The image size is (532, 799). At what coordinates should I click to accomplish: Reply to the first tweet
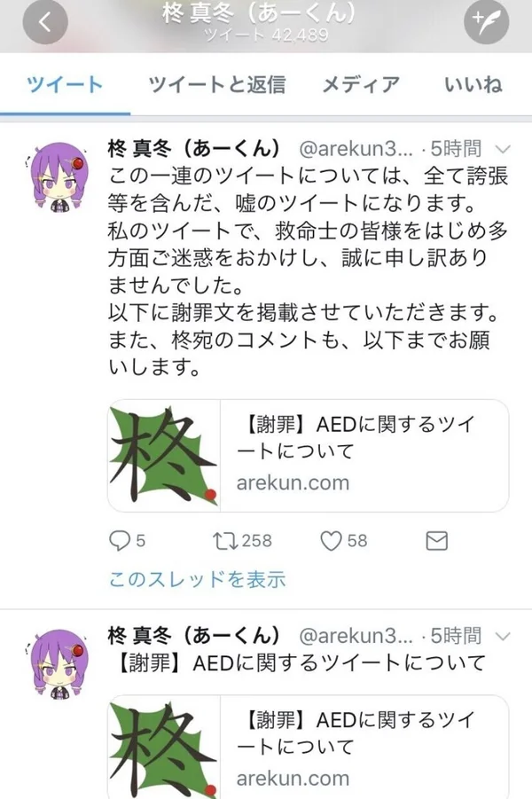point(128,541)
